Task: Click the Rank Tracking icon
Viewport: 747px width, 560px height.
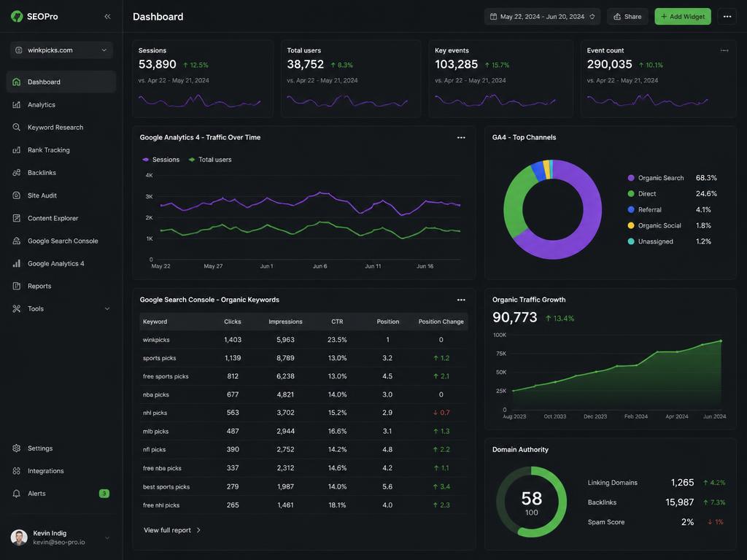Action: tap(17, 150)
